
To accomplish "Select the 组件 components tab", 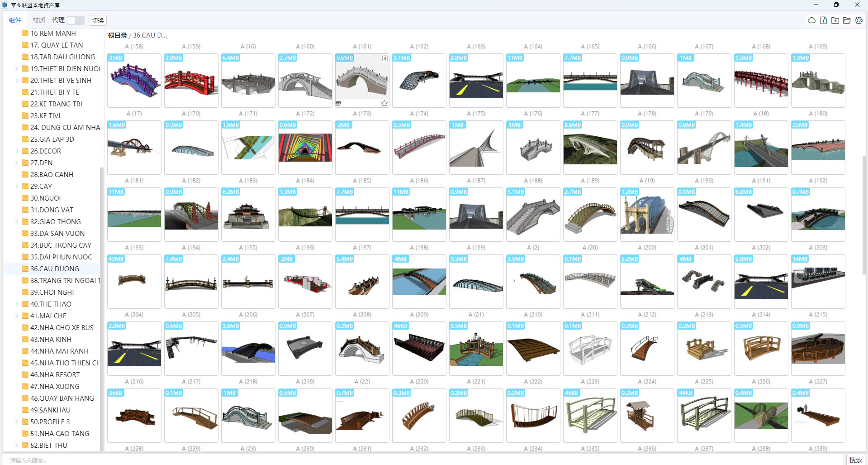I will click(x=15, y=20).
